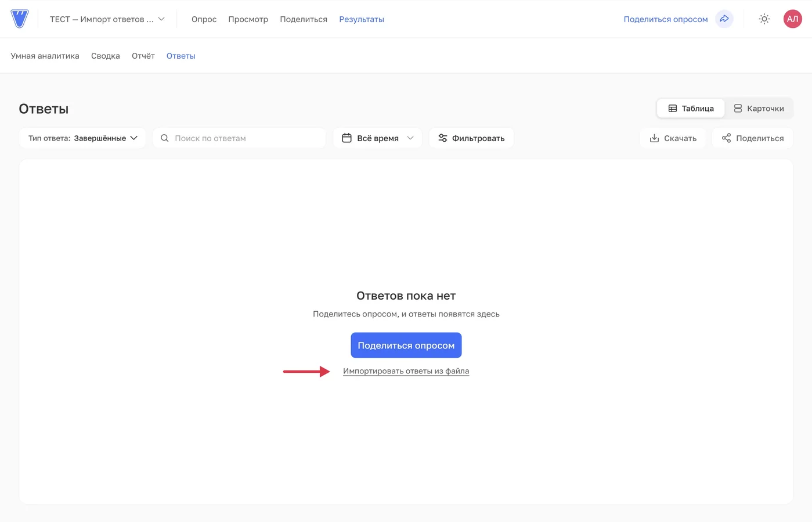
Task: Open the АЛ user avatar menu
Action: click(792, 19)
